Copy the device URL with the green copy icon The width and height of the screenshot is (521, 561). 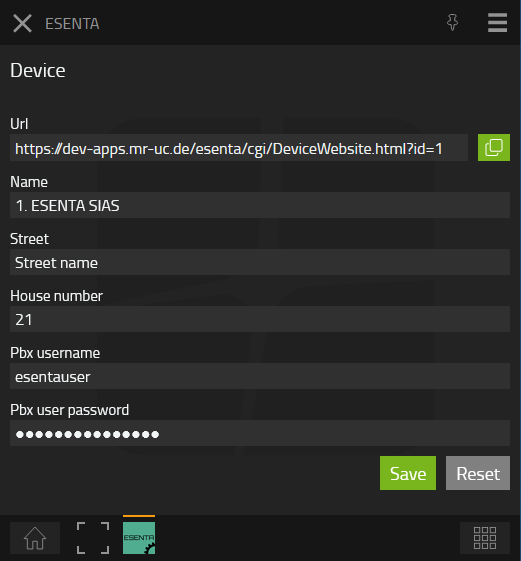coord(493,147)
